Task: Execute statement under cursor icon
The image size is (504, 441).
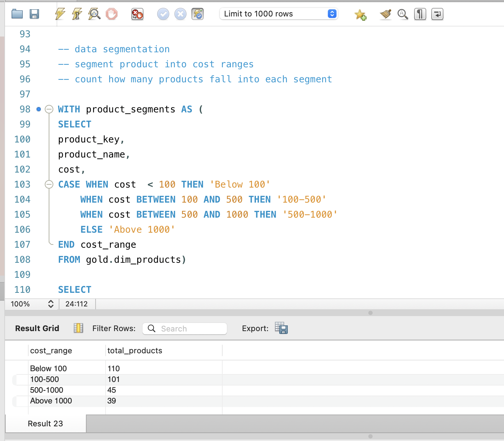Action: tap(77, 14)
